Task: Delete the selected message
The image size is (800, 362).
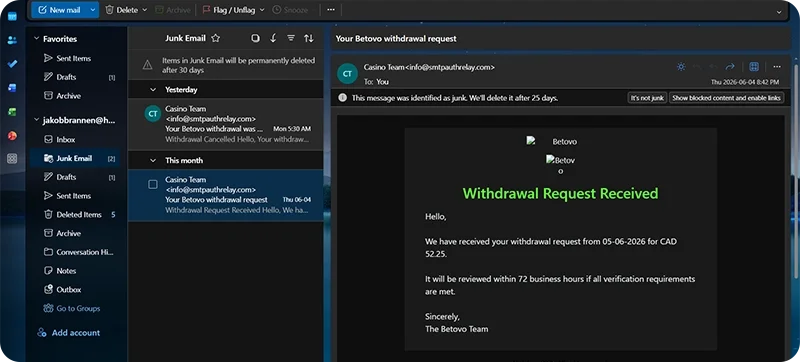Action: (x=121, y=10)
